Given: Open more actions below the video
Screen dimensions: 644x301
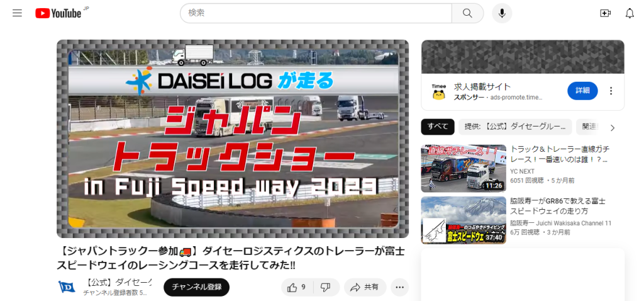Looking at the screenshot, I should (x=399, y=287).
